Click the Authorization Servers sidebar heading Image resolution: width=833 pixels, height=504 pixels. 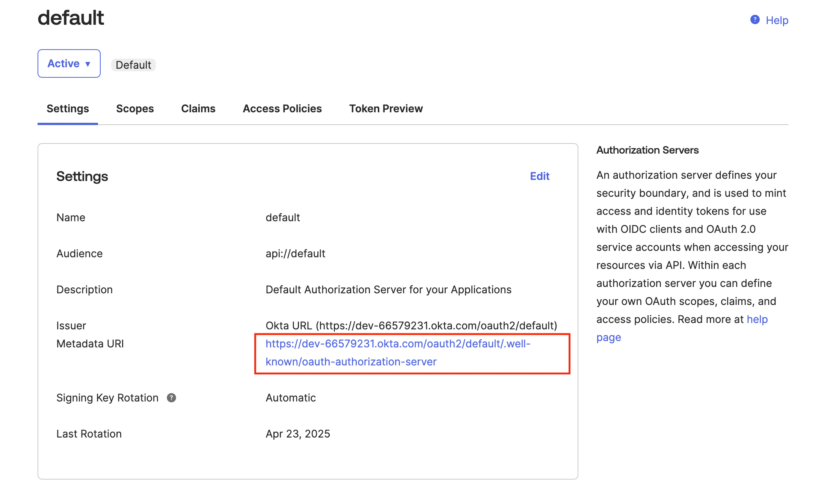647,150
